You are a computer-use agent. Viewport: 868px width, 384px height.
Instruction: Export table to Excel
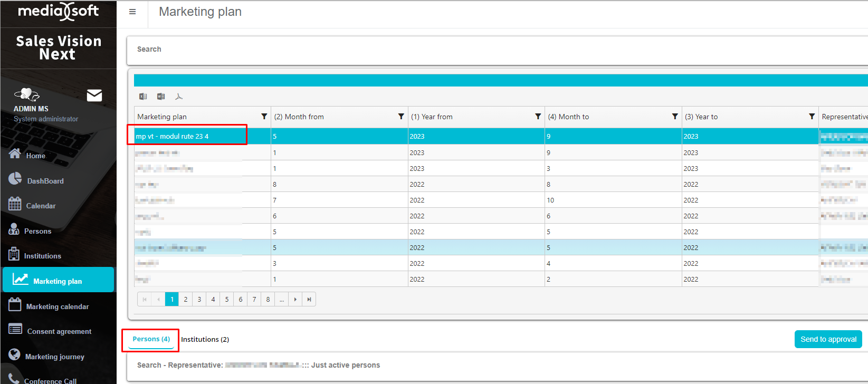click(x=143, y=97)
